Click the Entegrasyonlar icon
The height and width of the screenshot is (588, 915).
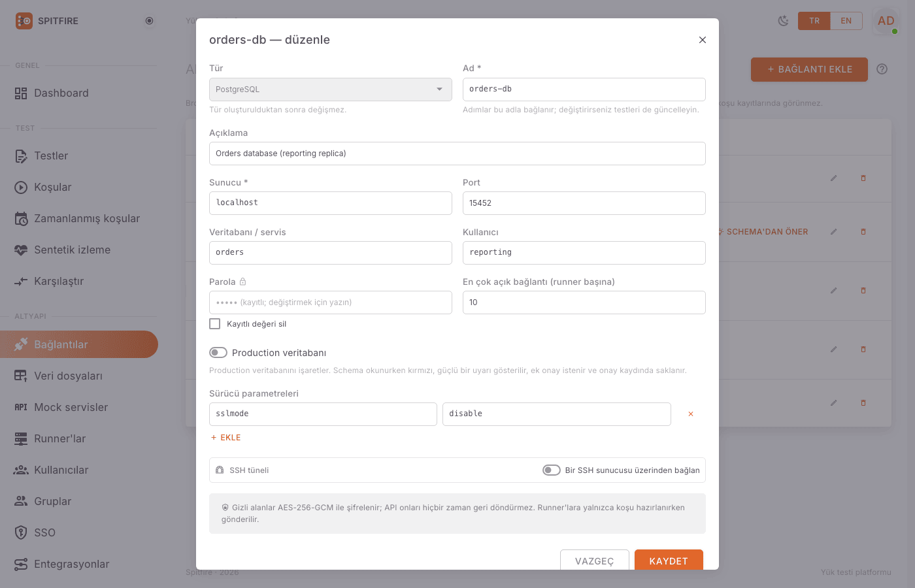click(x=21, y=564)
